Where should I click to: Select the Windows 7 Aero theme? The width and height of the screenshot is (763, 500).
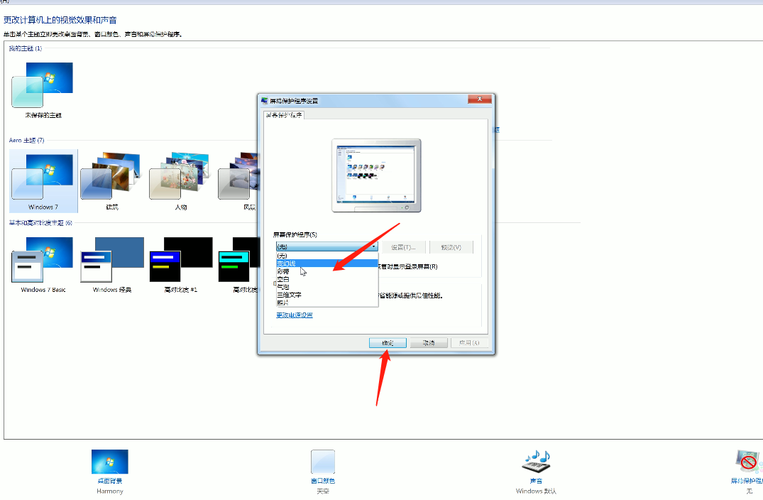click(x=42, y=180)
